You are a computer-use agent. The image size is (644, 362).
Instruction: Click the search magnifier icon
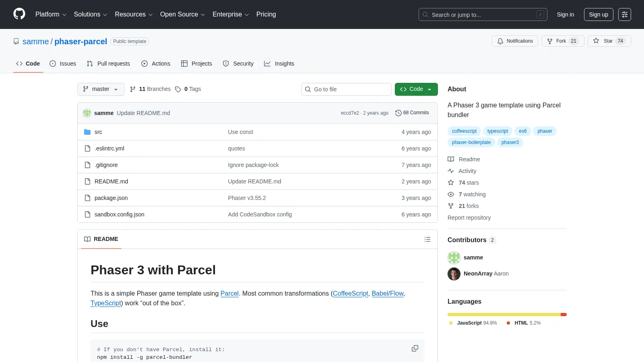point(425,14)
